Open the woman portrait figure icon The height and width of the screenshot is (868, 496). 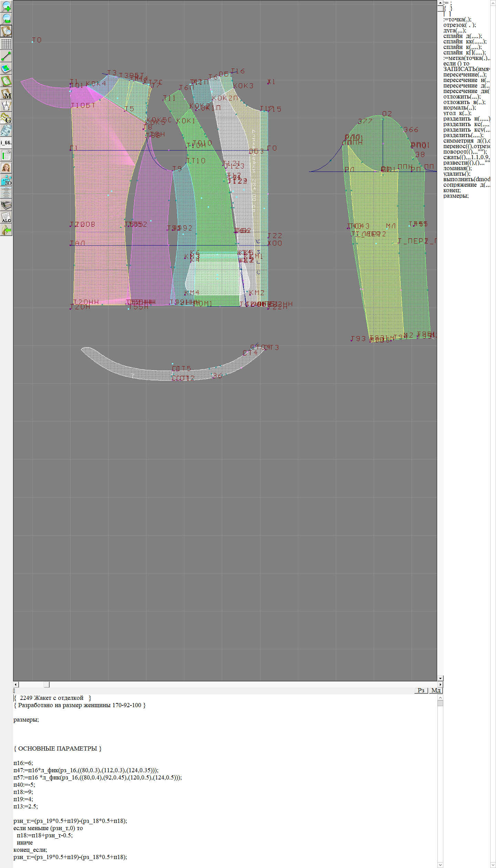tap(6, 168)
